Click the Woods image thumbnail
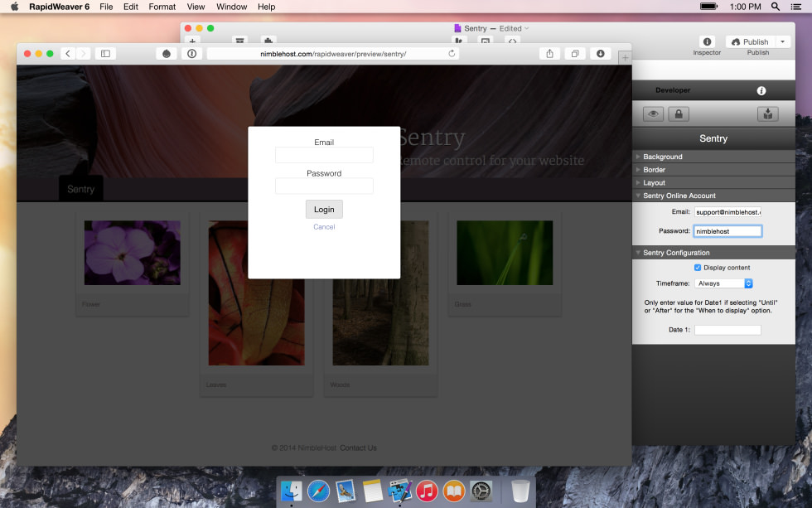 380,293
